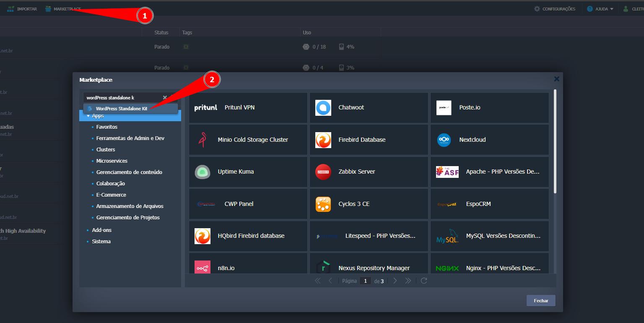The height and width of the screenshot is (323, 644).
Task: Click the Cyclos 3 CE icon
Action: 323,204
